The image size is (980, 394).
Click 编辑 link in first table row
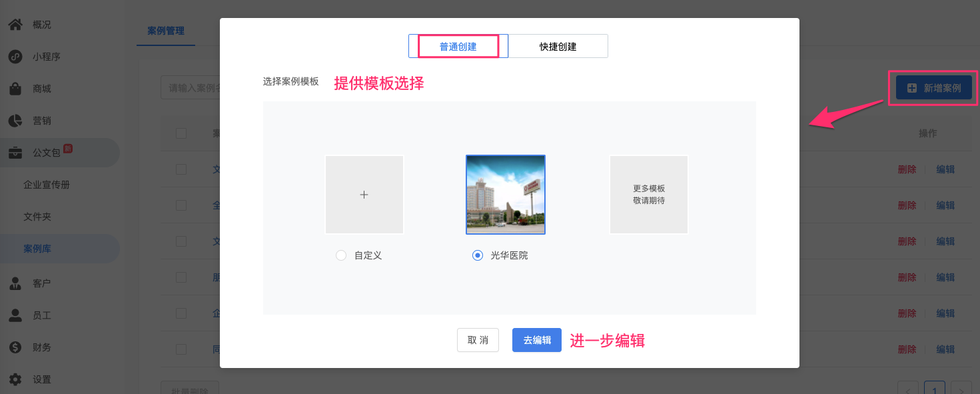point(945,169)
